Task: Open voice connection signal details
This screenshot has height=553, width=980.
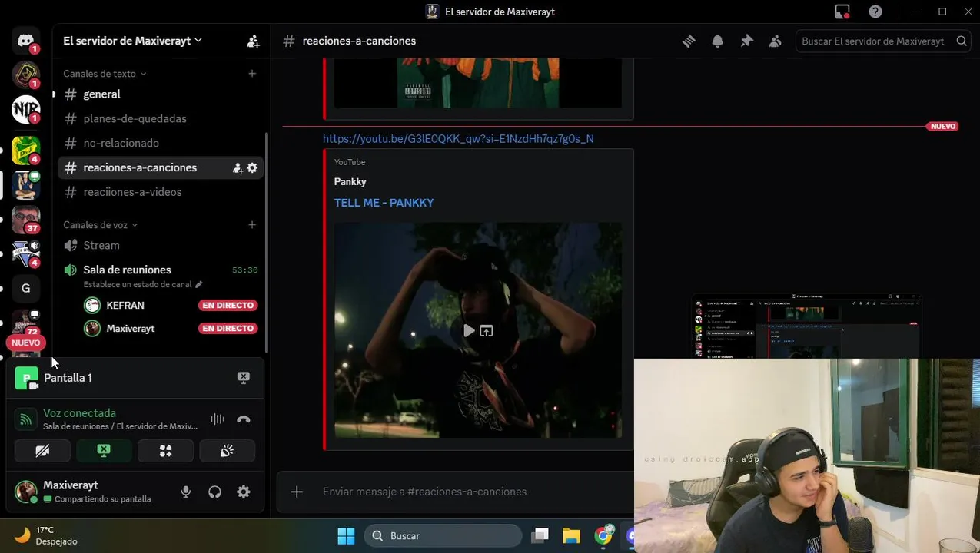Action: [x=25, y=419]
